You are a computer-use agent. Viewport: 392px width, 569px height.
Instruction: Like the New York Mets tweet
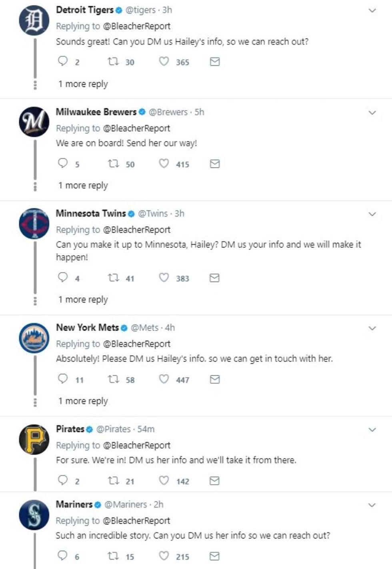[x=164, y=379]
